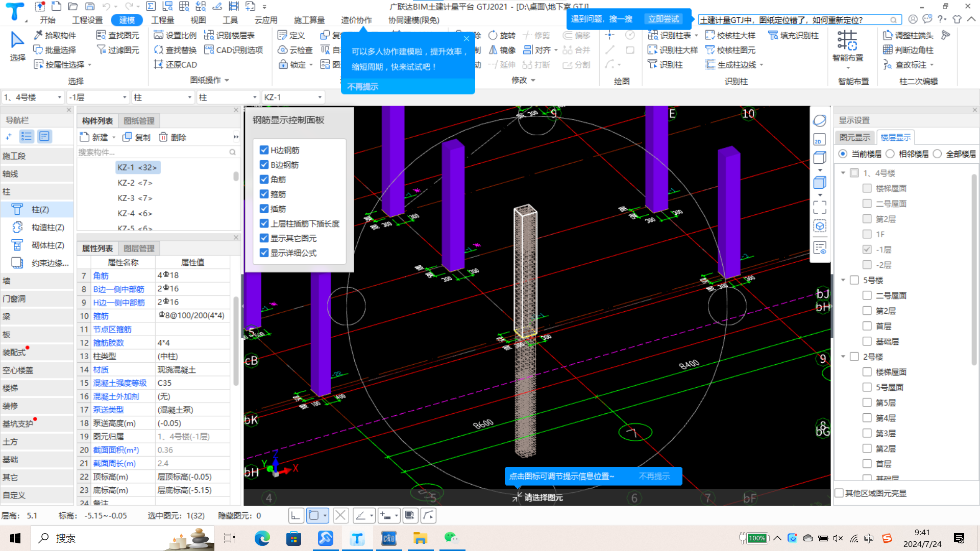Screen dimensions: 980x551
Task: Open the 云应用 ribbon tab
Action: point(266,20)
